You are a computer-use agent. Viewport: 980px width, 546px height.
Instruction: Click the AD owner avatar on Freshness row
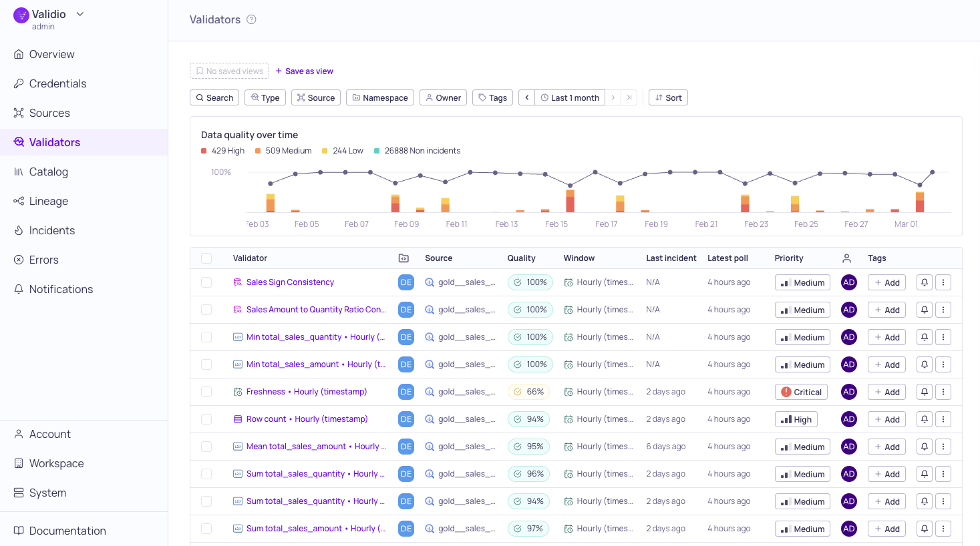pos(849,392)
